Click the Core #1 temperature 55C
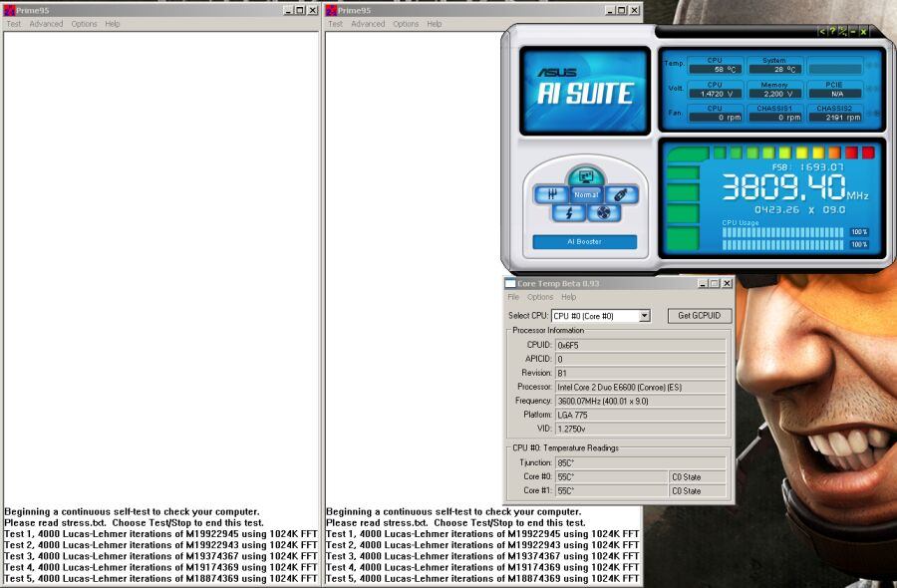The width and height of the screenshot is (897, 588). tap(611, 490)
